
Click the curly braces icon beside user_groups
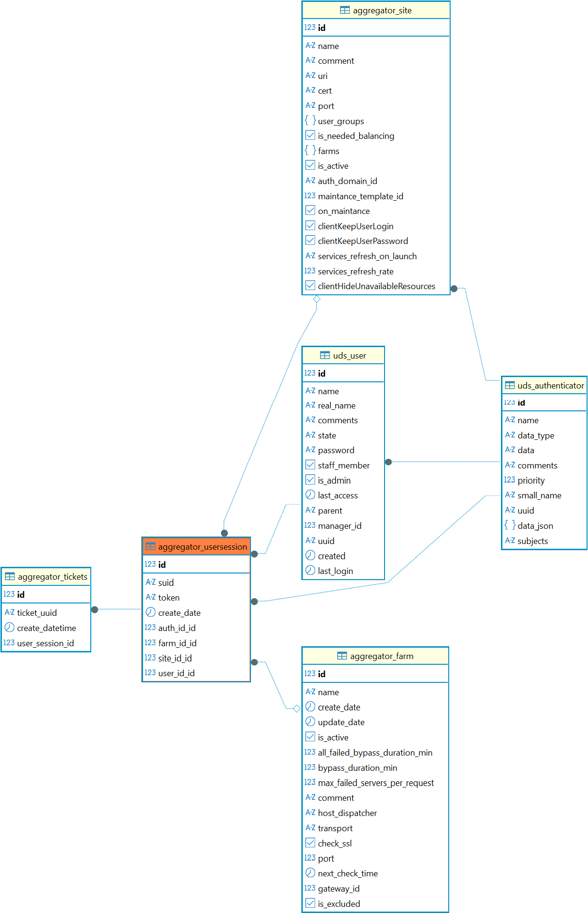pyautogui.click(x=310, y=121)
